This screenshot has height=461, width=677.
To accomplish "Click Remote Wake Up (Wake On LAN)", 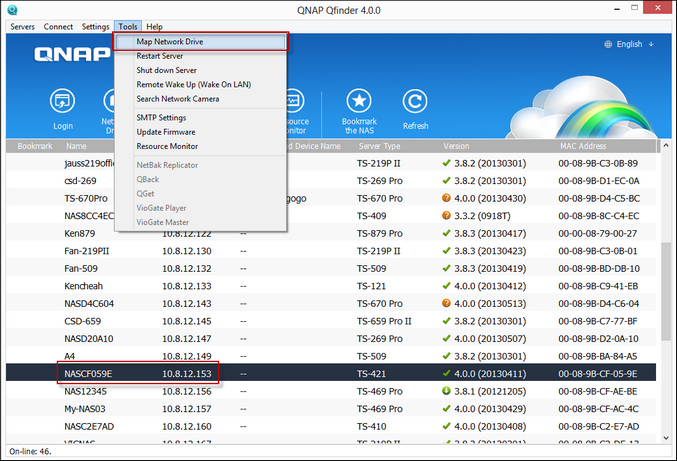I will [193, 85].
